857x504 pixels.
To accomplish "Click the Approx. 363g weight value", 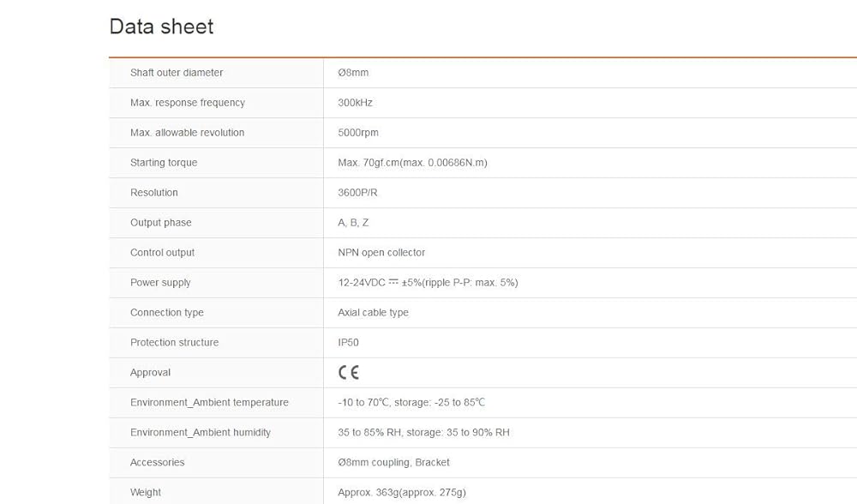I will (402, 493).
